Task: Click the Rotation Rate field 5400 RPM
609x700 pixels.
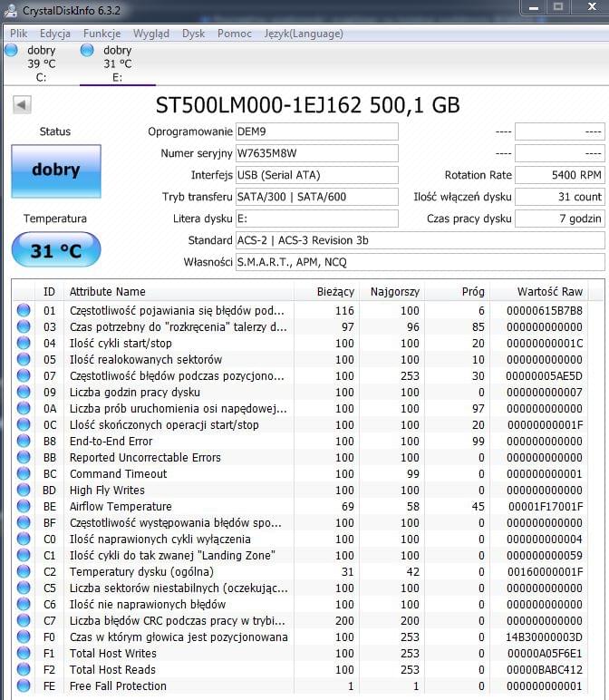Action: (560, 175)
